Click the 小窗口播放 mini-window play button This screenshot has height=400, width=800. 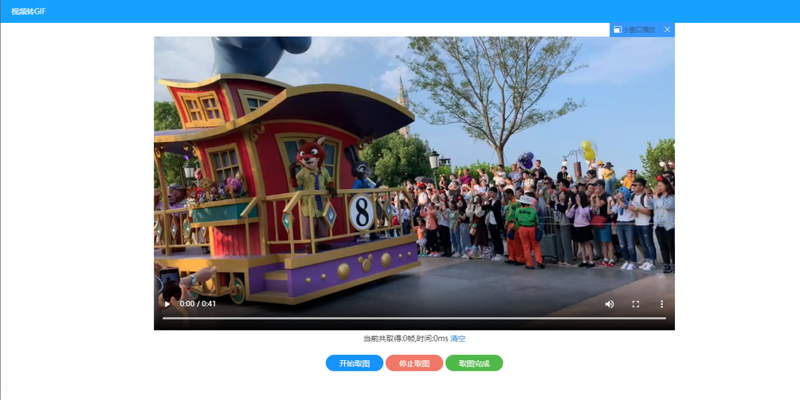[x=635, y=30]
